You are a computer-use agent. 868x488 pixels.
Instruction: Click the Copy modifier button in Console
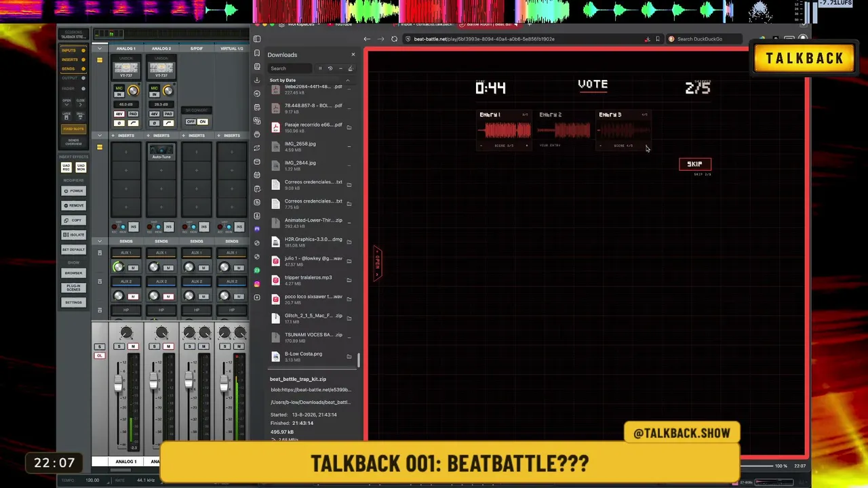pos(73,220)
